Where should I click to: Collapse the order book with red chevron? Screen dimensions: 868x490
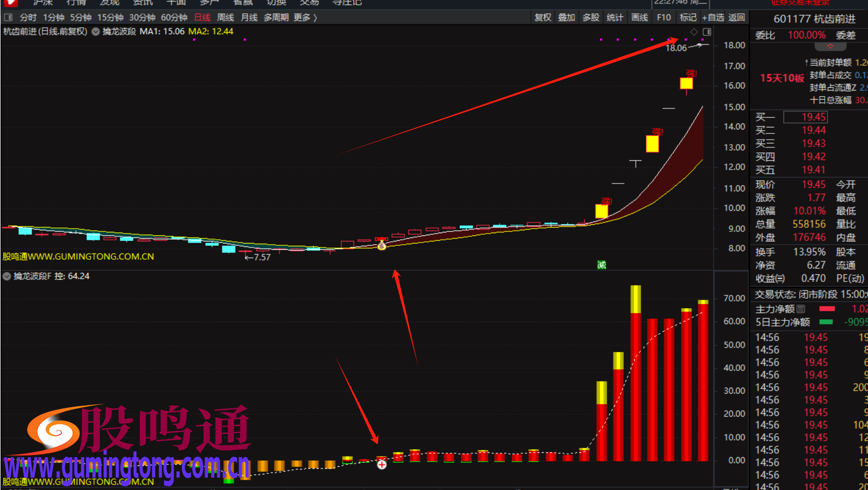830,46
